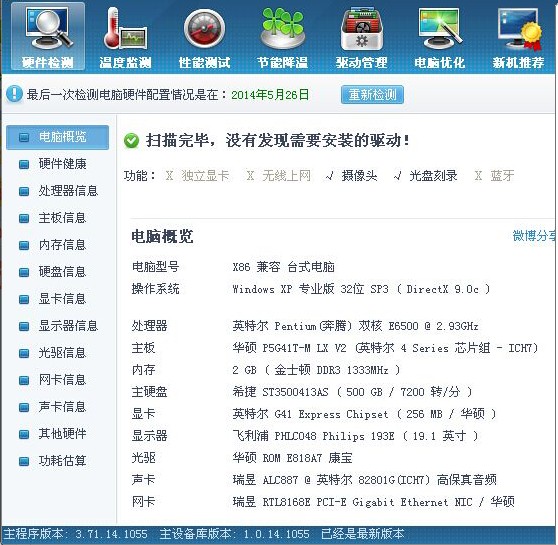
Task: Click the blue icon beside 声卡信息
Action: (x=24, y=407)
